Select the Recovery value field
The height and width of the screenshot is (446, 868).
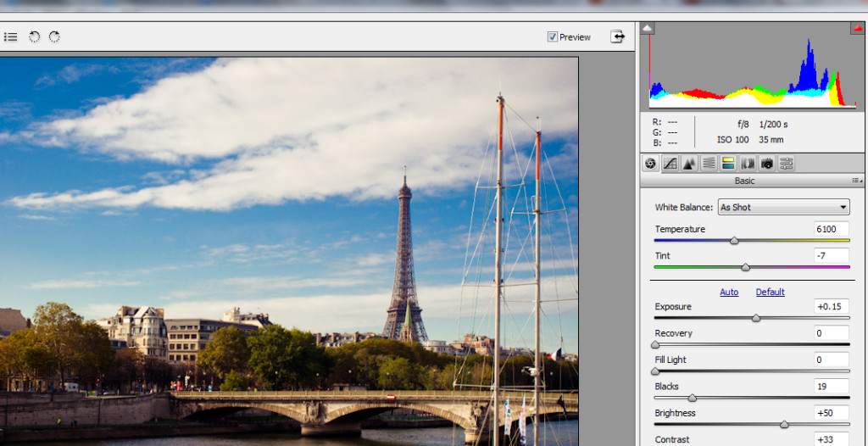tap(832, 333)
